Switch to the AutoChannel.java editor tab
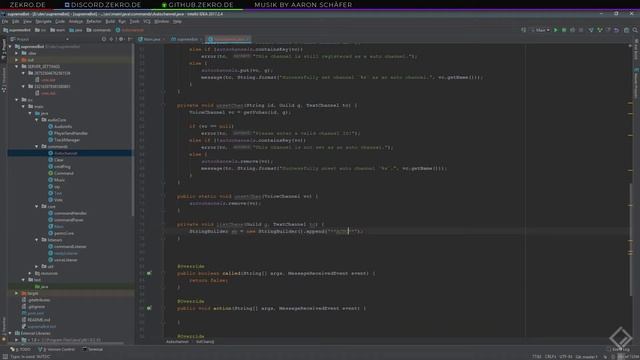This screenshot has width=640, height=360. (x=229, y=39)
